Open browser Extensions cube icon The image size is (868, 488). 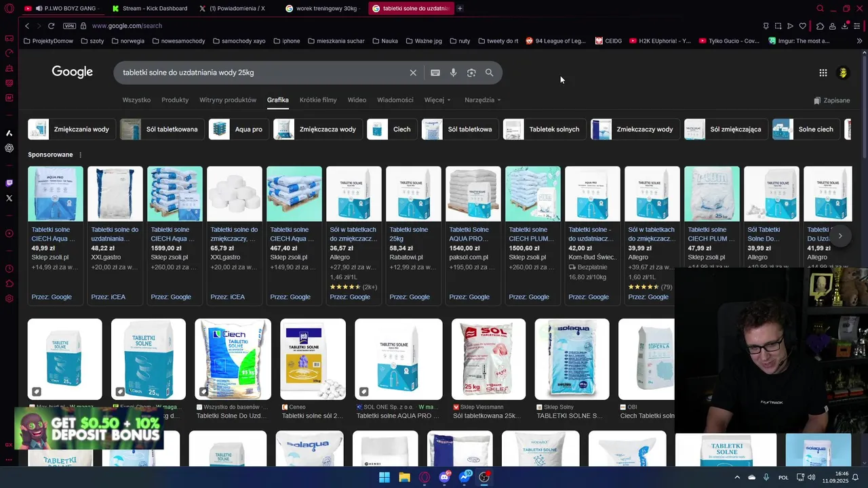tap(820, 26)
